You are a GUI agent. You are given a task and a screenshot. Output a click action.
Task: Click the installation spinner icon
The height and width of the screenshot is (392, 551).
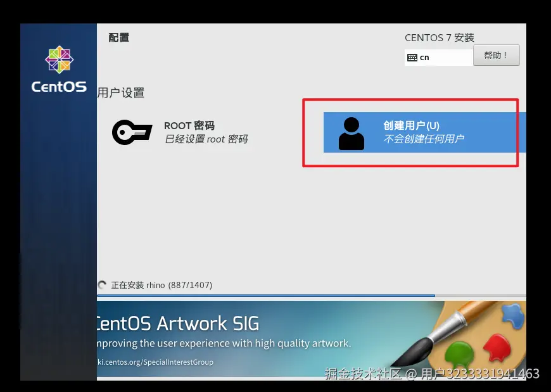(102, 285)
